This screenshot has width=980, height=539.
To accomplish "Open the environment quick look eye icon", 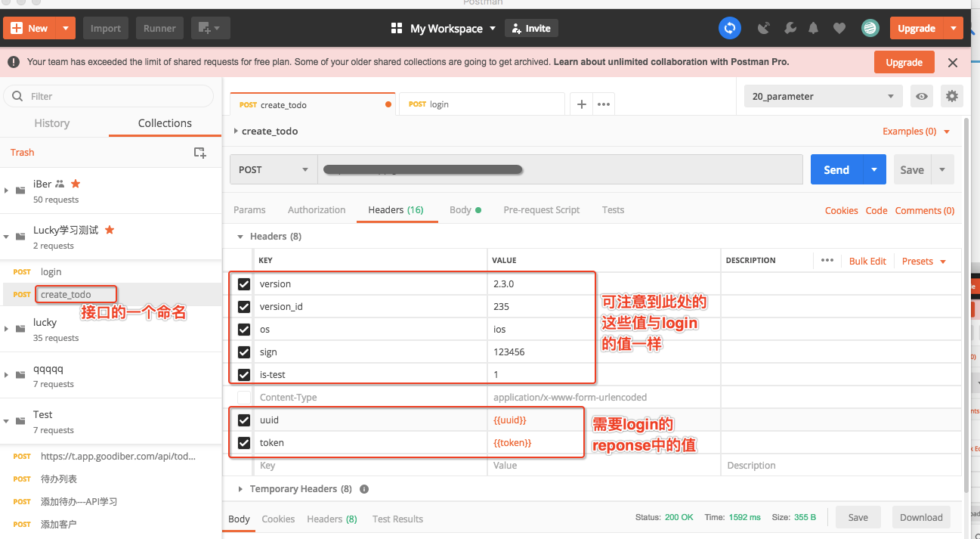I will [921, 97].
